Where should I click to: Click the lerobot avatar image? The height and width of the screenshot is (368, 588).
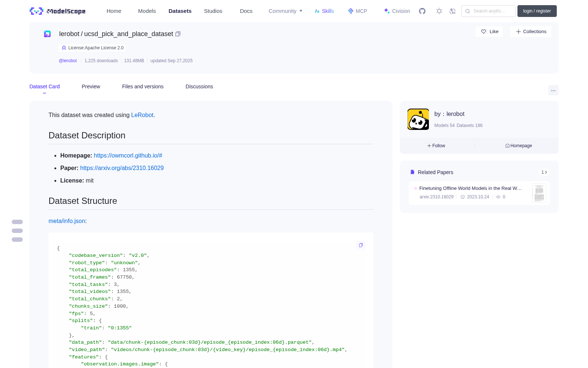(x=418, y=119)
